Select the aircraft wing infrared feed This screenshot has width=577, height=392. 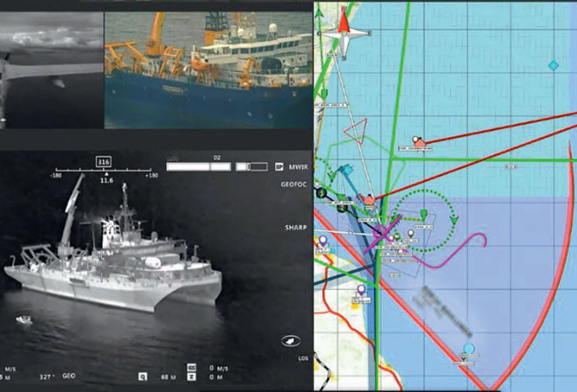coord(51,64)
